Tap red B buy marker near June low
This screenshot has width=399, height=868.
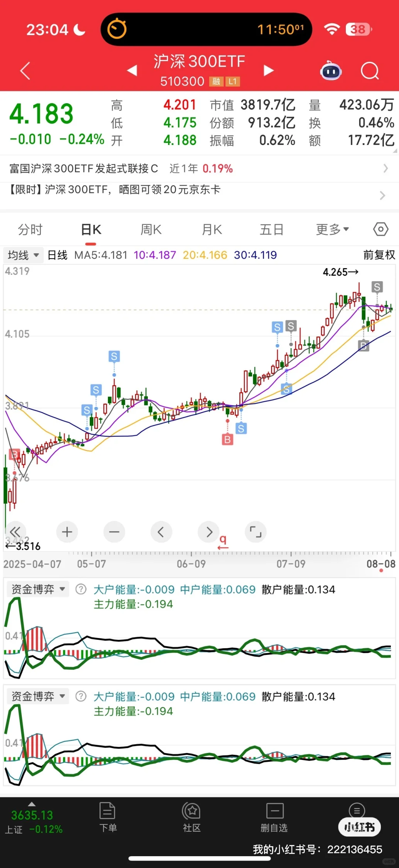coord(227,439)
